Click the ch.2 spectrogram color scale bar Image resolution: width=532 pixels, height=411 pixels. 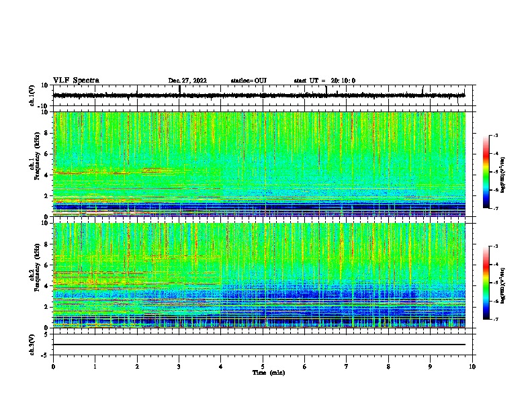486,283
